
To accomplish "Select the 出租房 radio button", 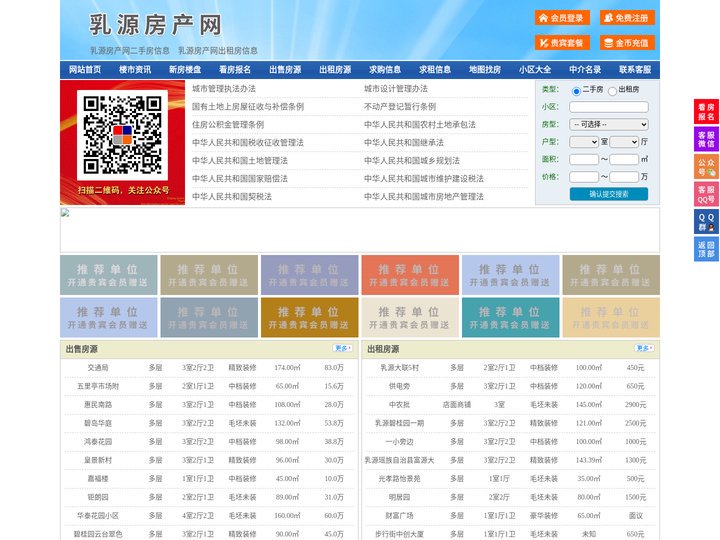I will click(x=612, y=91).
